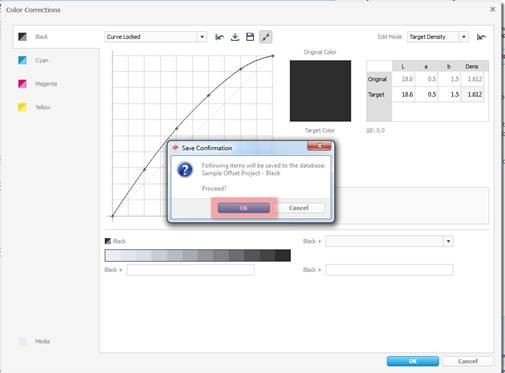The width and height of the screenshot is (505, 373).
Task: Select the Magenta channel in sidebar
Action: [37, 84]
